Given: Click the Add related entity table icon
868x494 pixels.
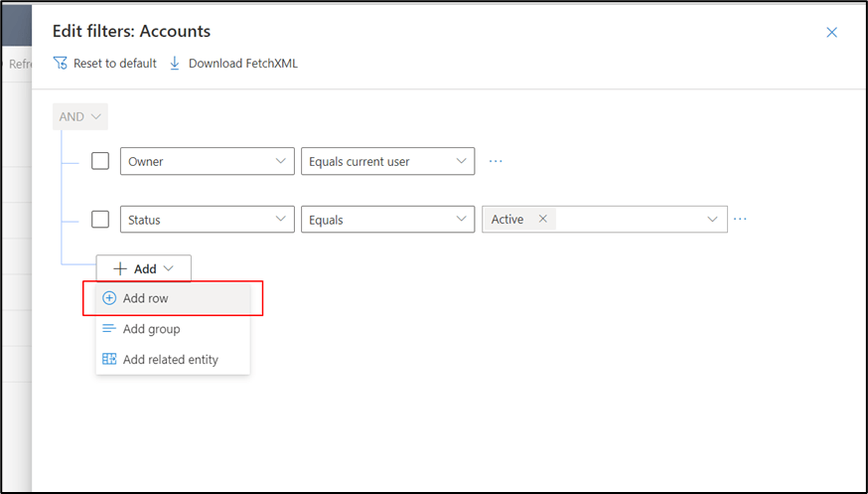Looking at the screenshot, I should tap(109, 360).
